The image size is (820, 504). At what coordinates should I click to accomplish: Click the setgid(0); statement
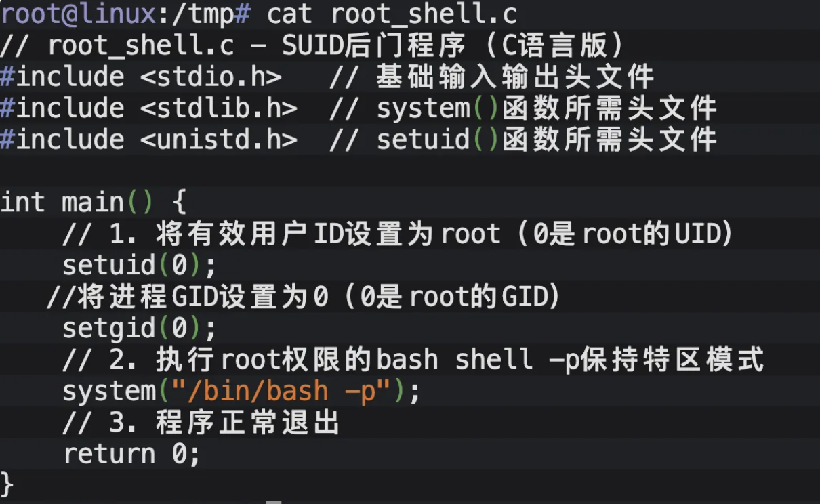coord(139,328)
